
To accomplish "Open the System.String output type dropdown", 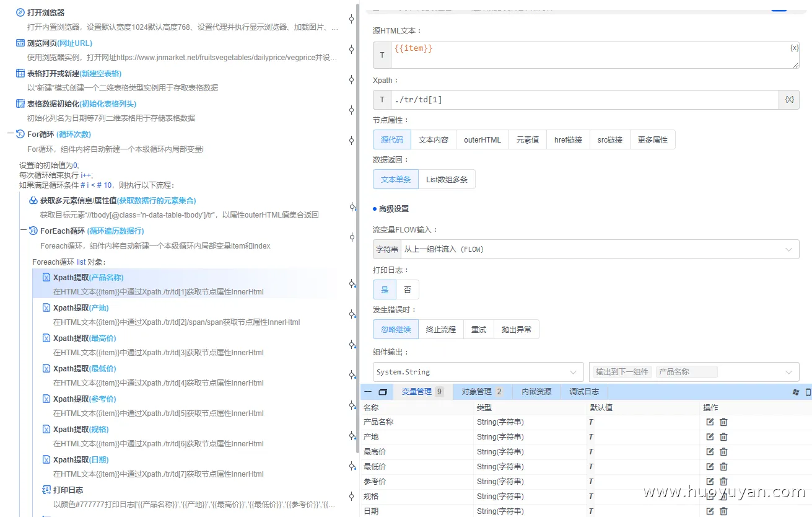I will click(478, 372).
